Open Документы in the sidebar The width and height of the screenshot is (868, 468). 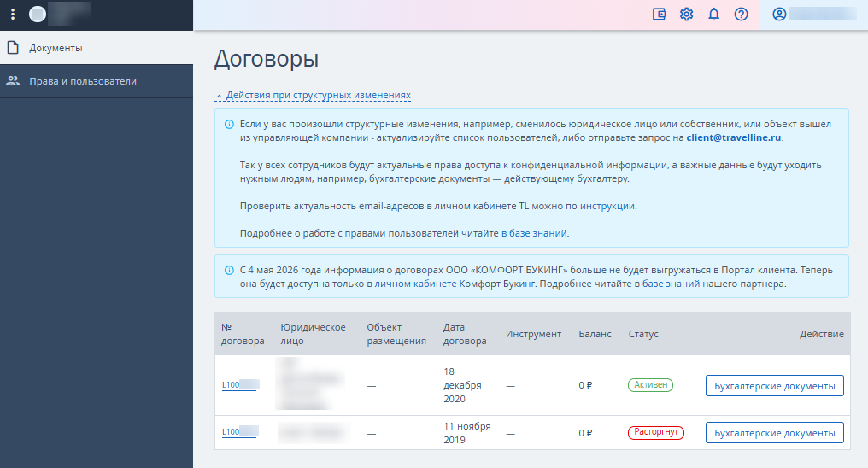pyautogui.click(x=97, y=48)
